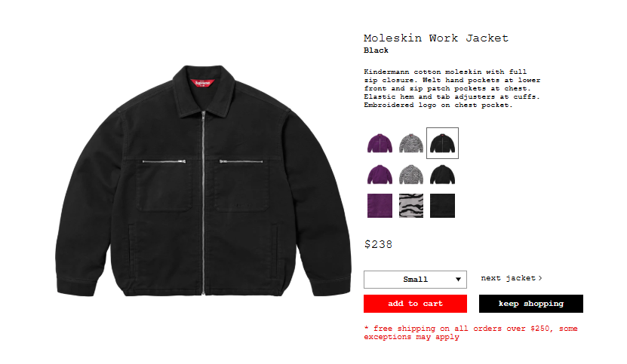This screenshot has height=364, width=627.
Task: Select the zebra print jacket front thumbnail
Action: 411,143
